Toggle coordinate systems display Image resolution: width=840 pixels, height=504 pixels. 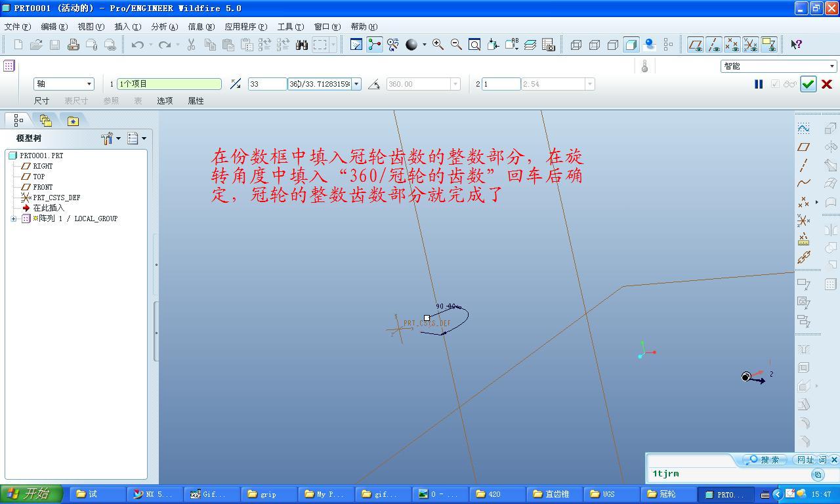(750, 45)
